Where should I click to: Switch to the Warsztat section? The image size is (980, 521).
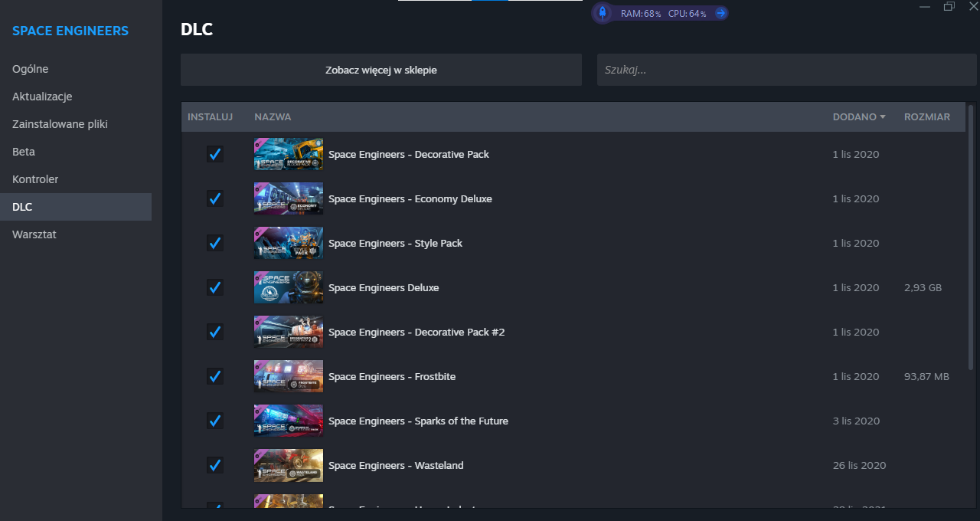coord(34,234)
